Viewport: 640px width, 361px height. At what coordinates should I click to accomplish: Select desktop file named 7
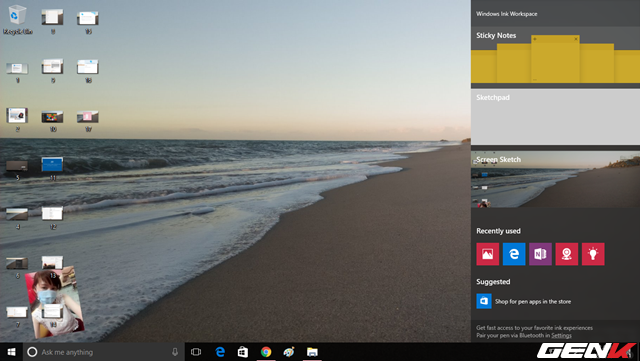(17, 317)
